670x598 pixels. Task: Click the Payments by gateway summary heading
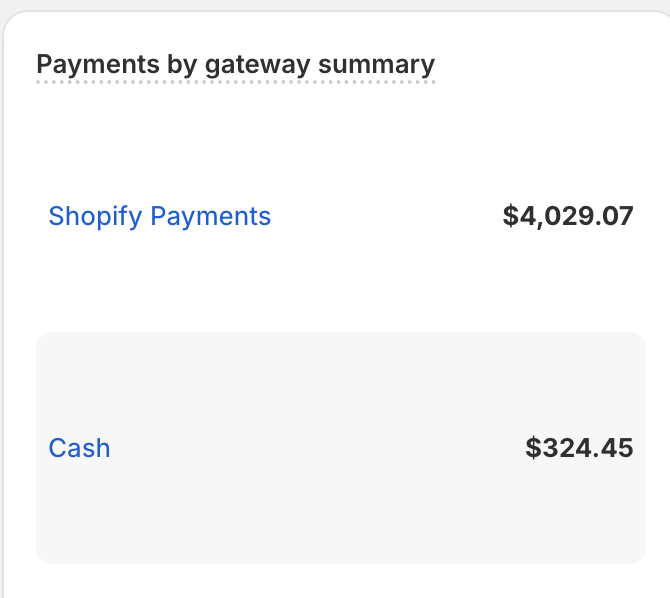235,65
